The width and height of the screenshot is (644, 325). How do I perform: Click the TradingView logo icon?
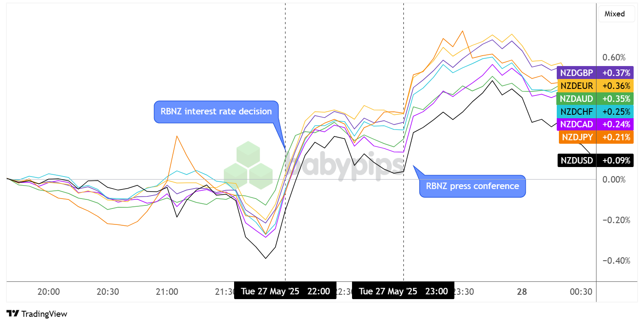coord(13,314)
